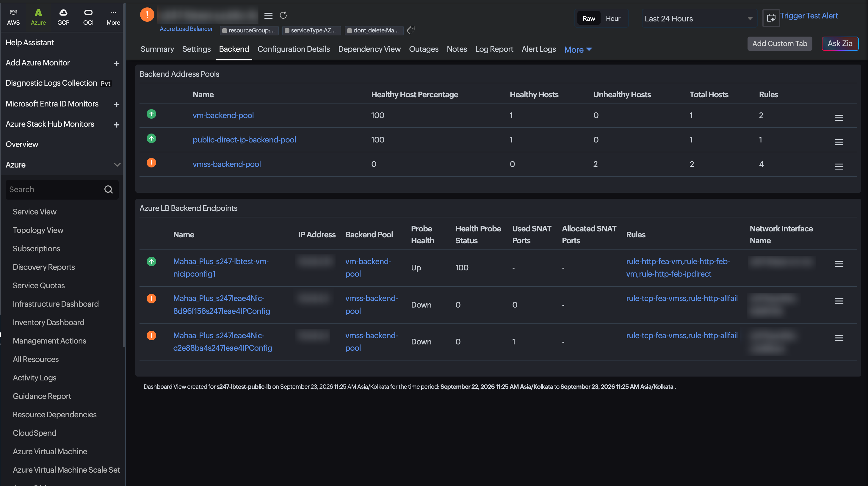Click the Ask Zia button
Screen dimensions: 868x486
tap(840, 43)
